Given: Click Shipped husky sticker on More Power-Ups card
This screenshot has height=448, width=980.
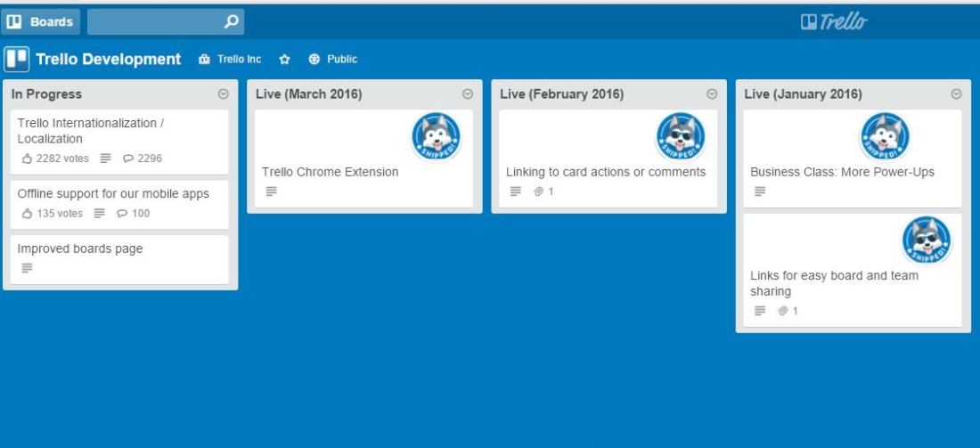Looking at the screenshot, I should 885,137.
